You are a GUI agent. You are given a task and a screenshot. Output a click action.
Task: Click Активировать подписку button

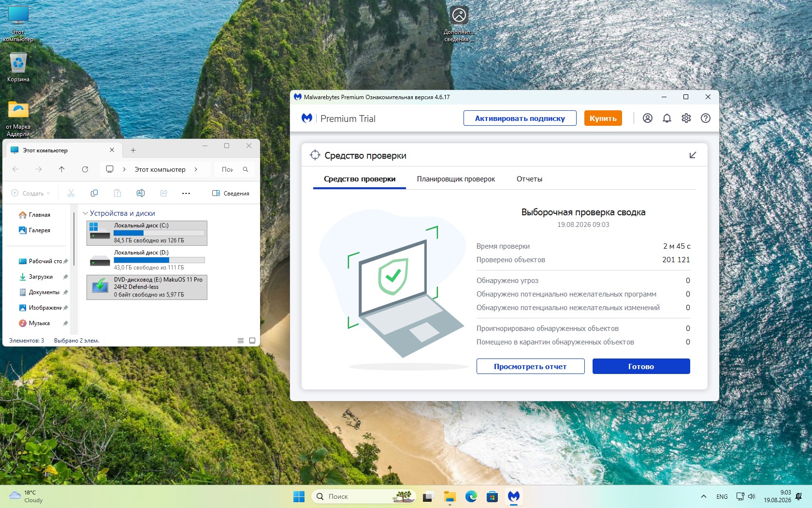tap(520, 118)
